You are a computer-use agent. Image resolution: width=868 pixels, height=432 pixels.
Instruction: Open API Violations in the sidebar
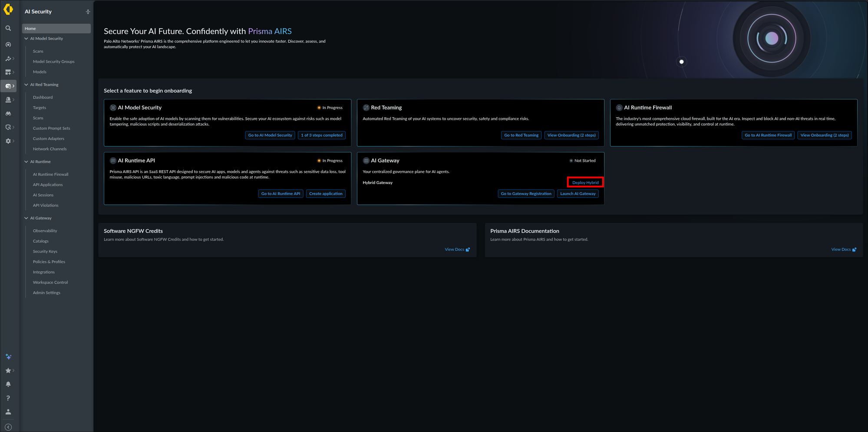pos(46,205)
